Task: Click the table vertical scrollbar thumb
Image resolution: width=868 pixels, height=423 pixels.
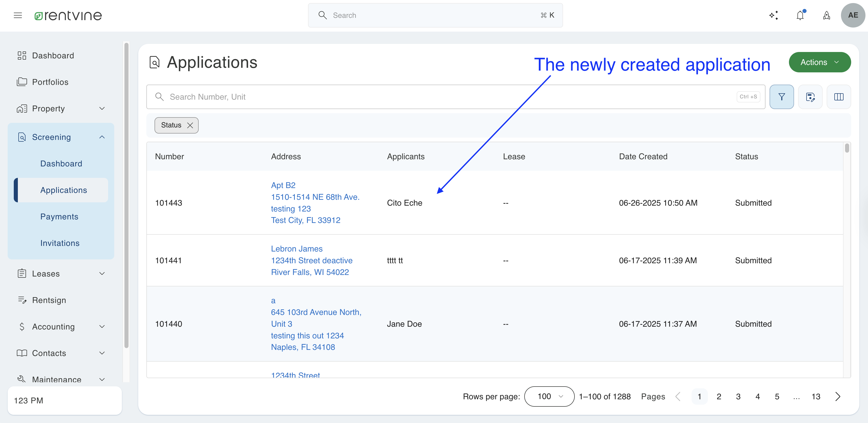Action: coord(847,148)
